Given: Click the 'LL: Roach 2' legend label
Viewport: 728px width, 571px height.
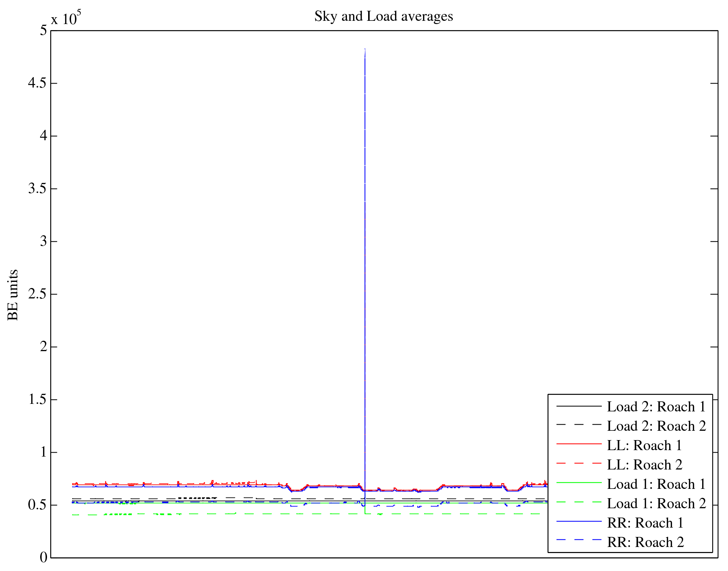Looking at the screenshot, I should 644,465.
